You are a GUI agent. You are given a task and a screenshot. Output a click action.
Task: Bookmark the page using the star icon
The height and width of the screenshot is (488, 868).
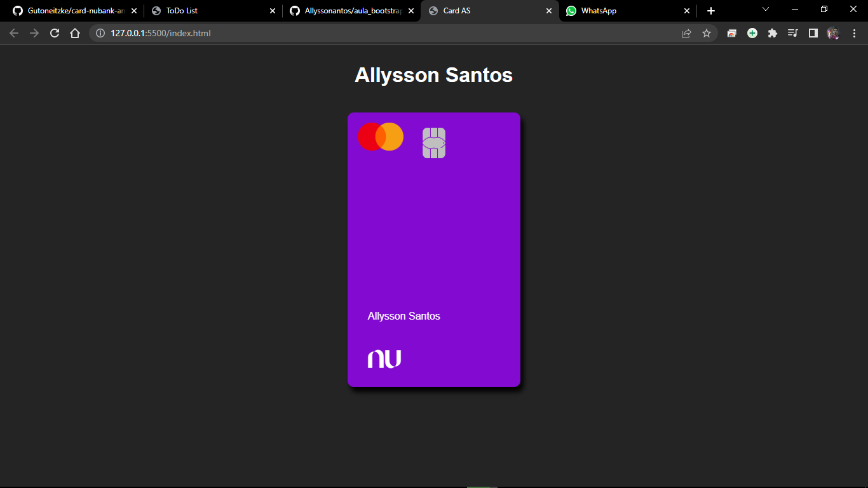[707, 33]
